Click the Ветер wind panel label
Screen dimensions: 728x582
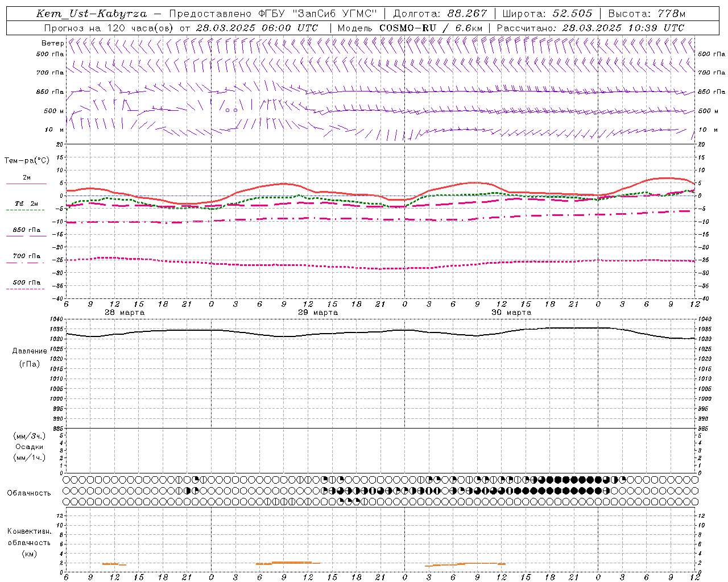(x=52, y=43)
